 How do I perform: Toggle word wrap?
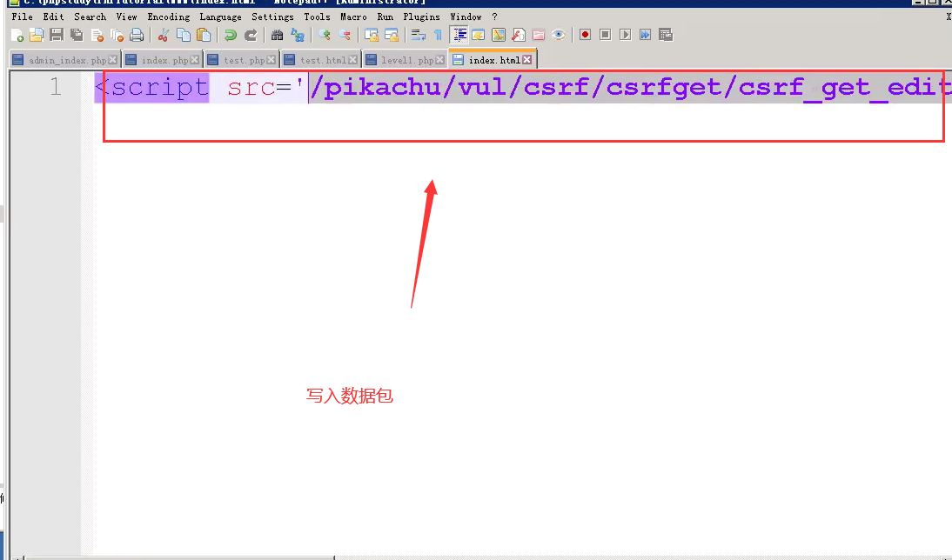(419, 35)
